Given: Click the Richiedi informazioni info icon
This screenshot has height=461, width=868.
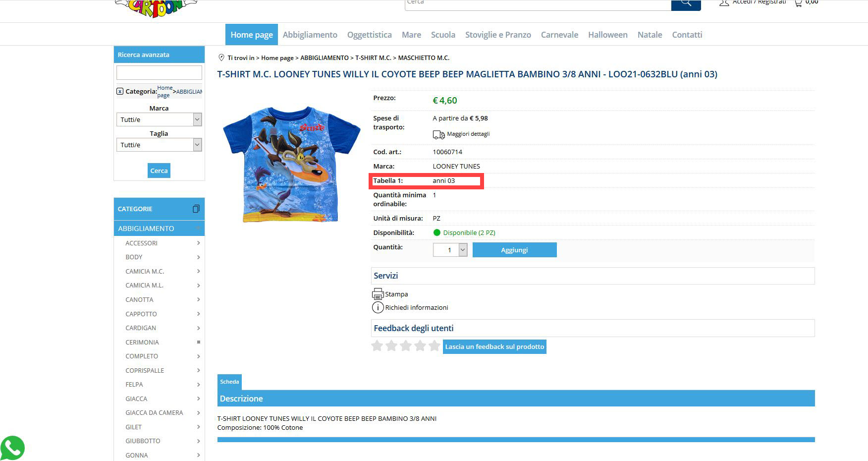Looking at the screenshot, I should 378,307.
